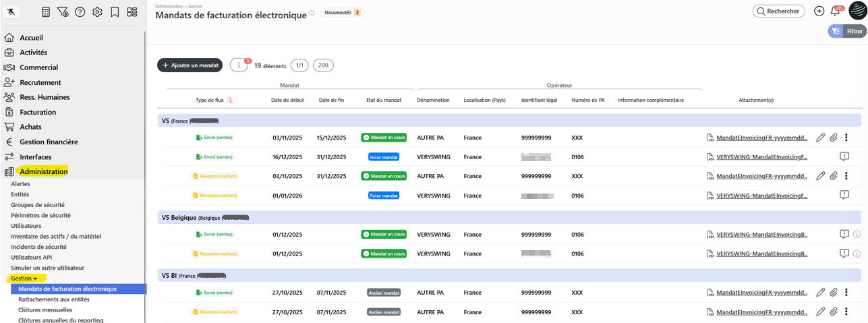Click the pin sidebar icon
This screenshot has width=868, height=323.
pyautogui.click(x=11, y=12)
